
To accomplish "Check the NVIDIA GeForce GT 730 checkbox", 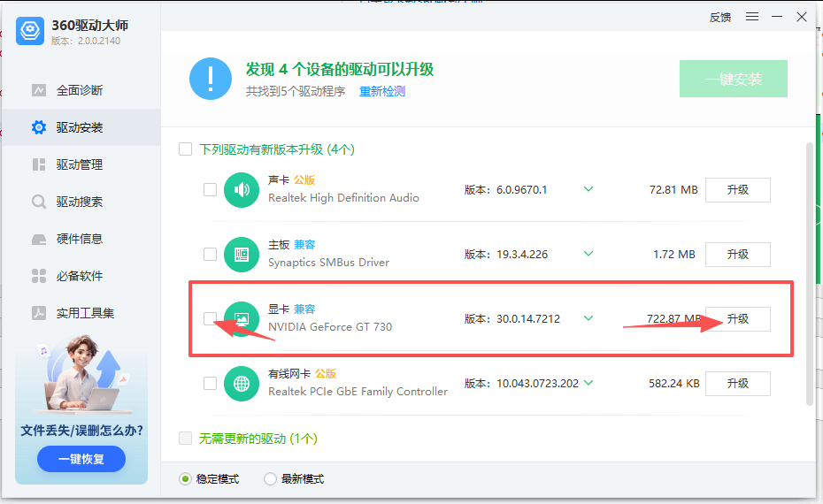I will [x=210, y=318].
